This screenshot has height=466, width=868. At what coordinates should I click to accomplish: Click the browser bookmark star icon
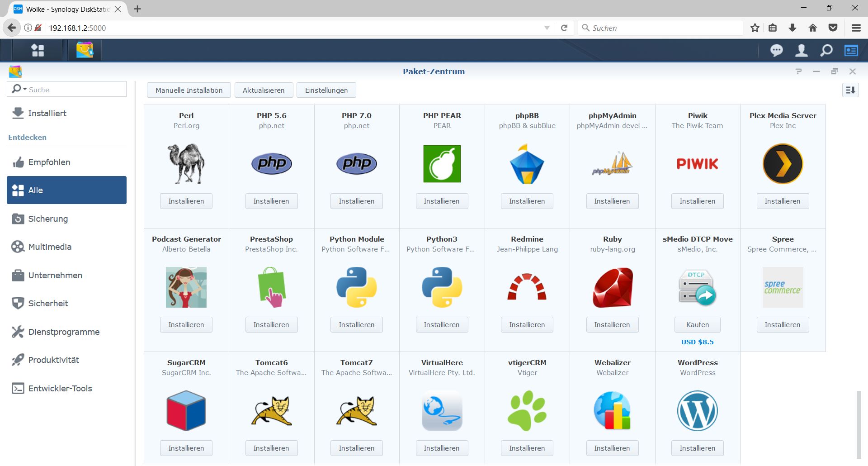(x=755, y=28)
